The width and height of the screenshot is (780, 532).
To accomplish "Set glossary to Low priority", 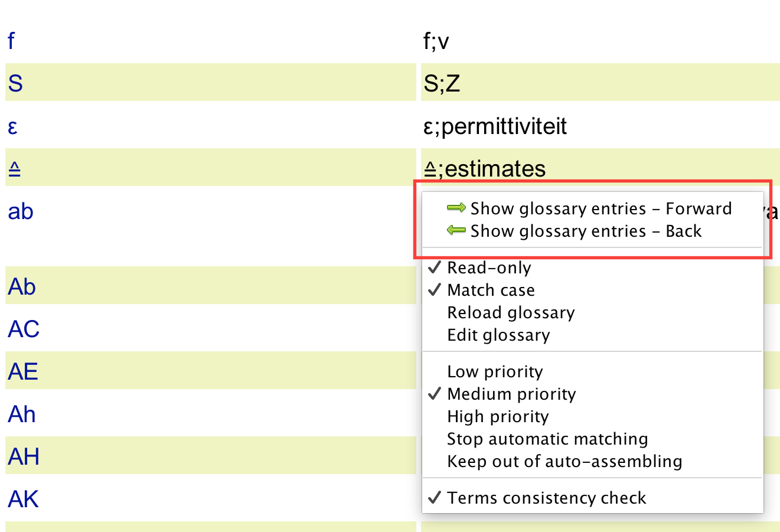I will click(x=495, y=371).
